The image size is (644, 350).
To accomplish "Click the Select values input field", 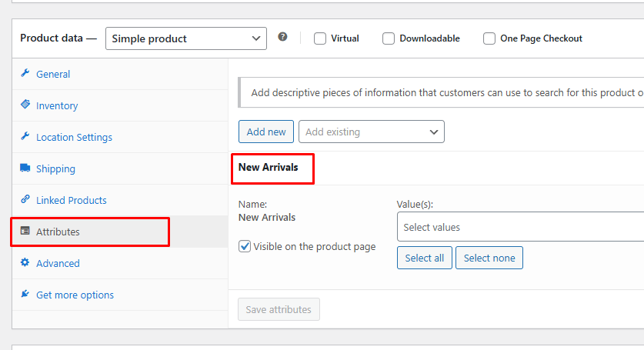I will point(520,227).
